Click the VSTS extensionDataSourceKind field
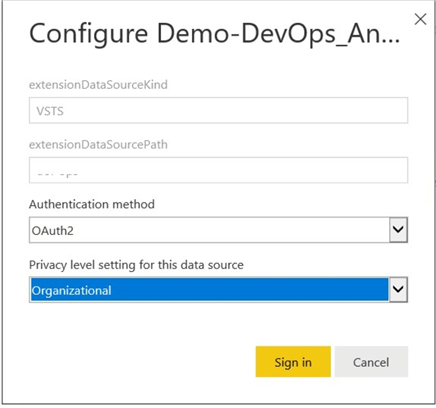 click(218, 110)
